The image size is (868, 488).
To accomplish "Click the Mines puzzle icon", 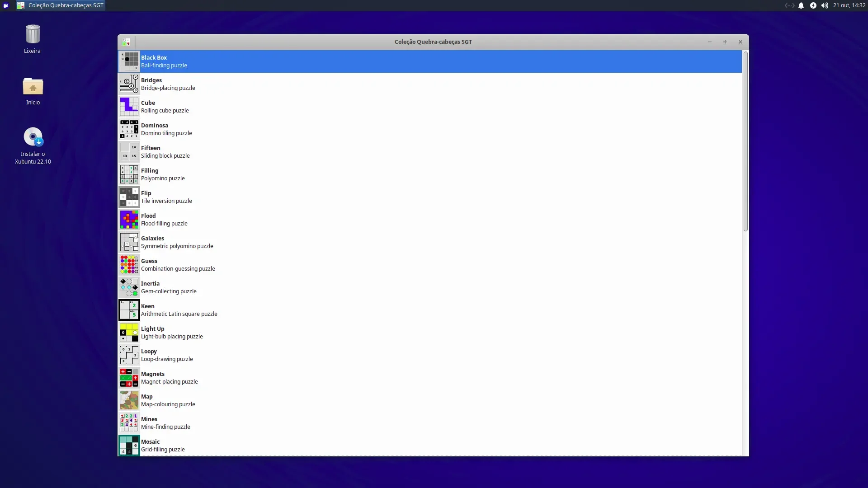I will point(129,423).
